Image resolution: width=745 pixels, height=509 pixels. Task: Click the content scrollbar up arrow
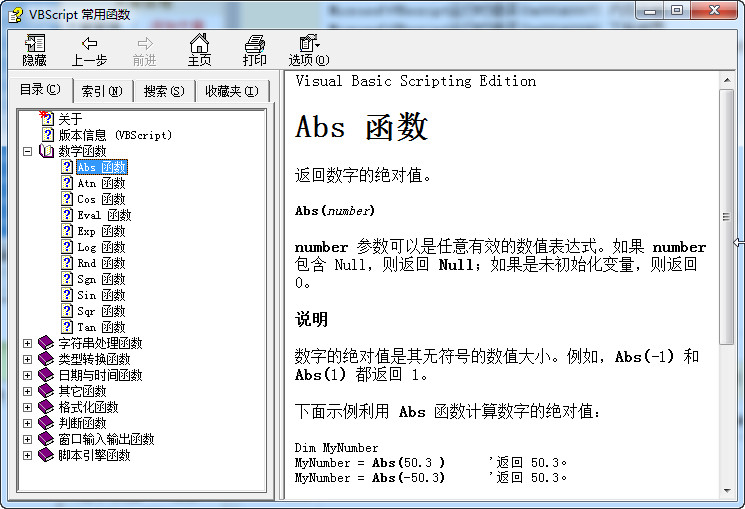[726, 80]
